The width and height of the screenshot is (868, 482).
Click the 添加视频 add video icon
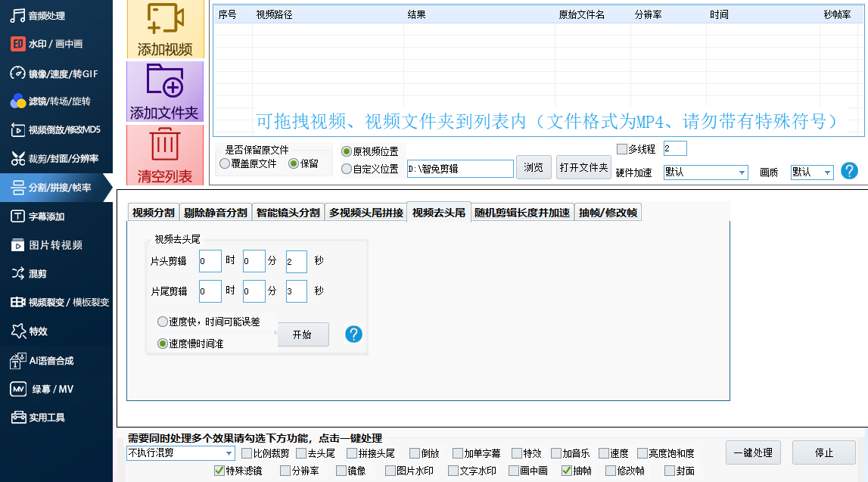point(164,20)
